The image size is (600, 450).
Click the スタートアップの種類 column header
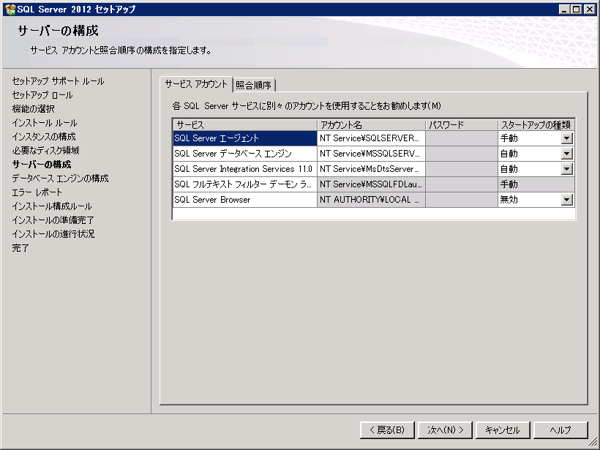536,125
